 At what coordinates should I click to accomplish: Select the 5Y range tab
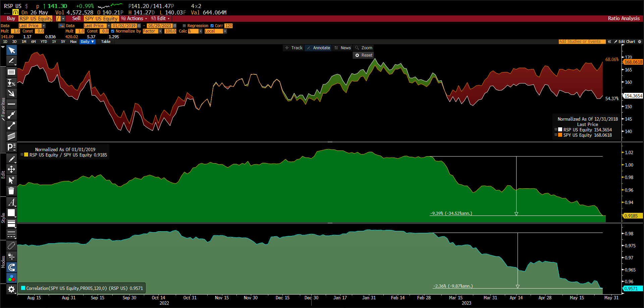tap(63, 42)
